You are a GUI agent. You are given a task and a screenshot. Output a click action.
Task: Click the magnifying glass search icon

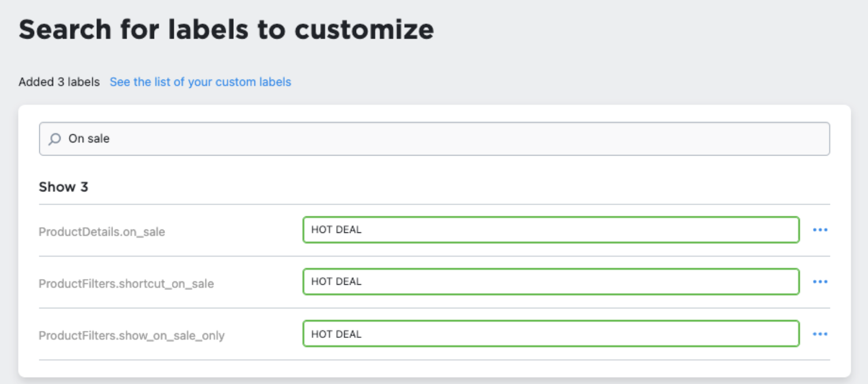55,139
